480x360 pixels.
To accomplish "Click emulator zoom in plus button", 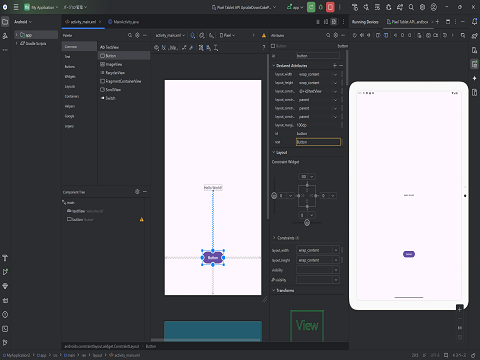I will (x=460, y=310).
